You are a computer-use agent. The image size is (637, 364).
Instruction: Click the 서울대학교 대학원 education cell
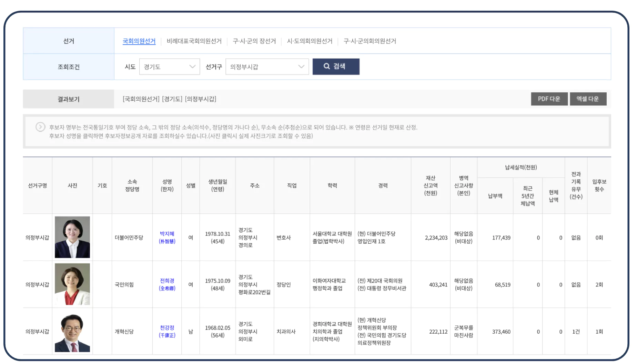(x=332, y=237)
